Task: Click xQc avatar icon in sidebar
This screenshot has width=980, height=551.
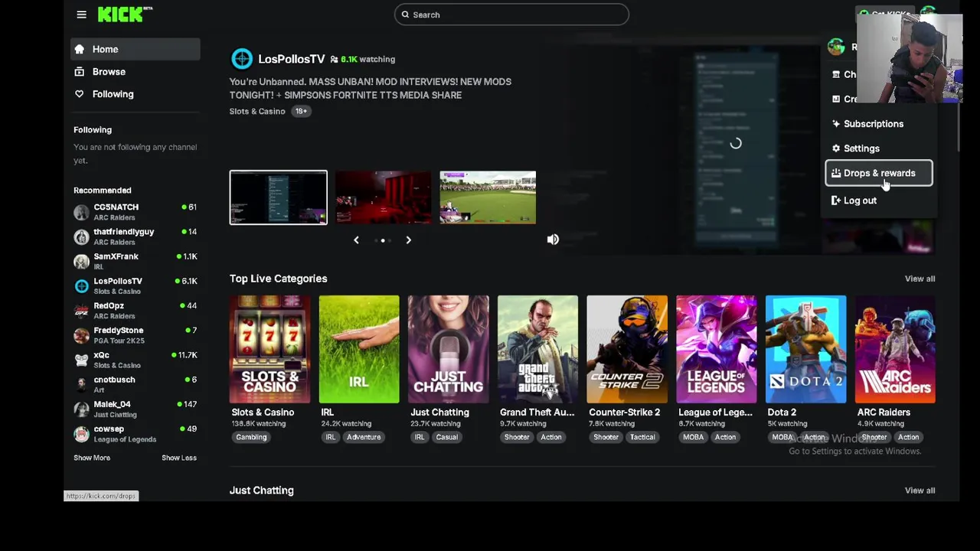Action: point(81,360)
